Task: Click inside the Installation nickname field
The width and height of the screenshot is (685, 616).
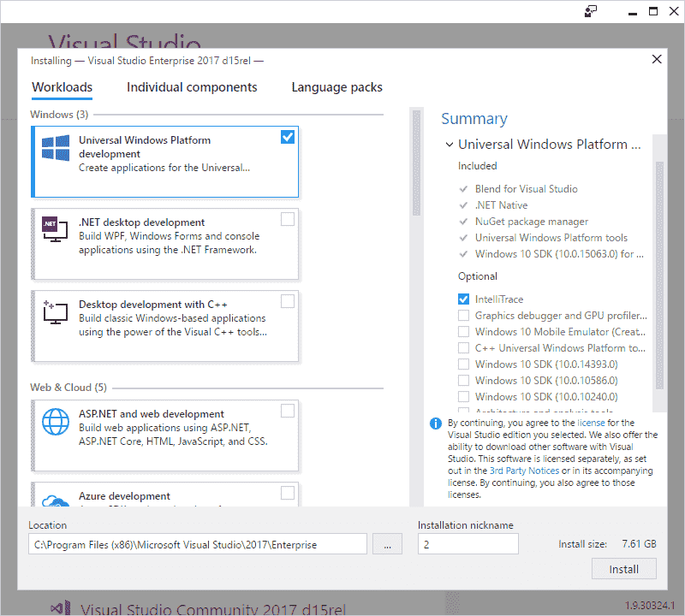Action: [467, 543]
